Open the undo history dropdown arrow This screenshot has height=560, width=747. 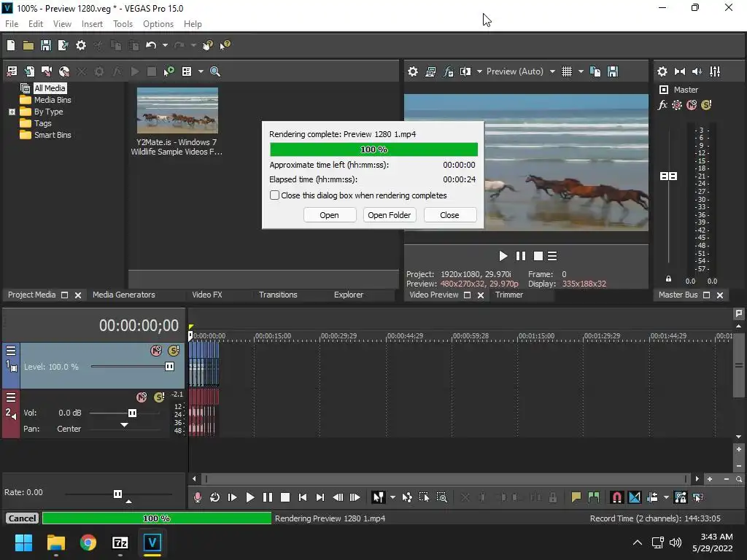pyautogui.click(x=165, y=45)
